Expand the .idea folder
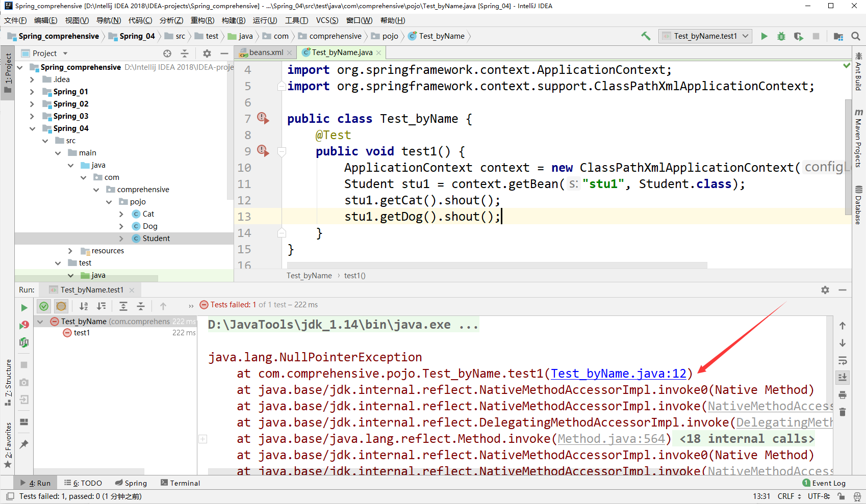The height and width of the screenshot is (504, 866). click(32, 79)
